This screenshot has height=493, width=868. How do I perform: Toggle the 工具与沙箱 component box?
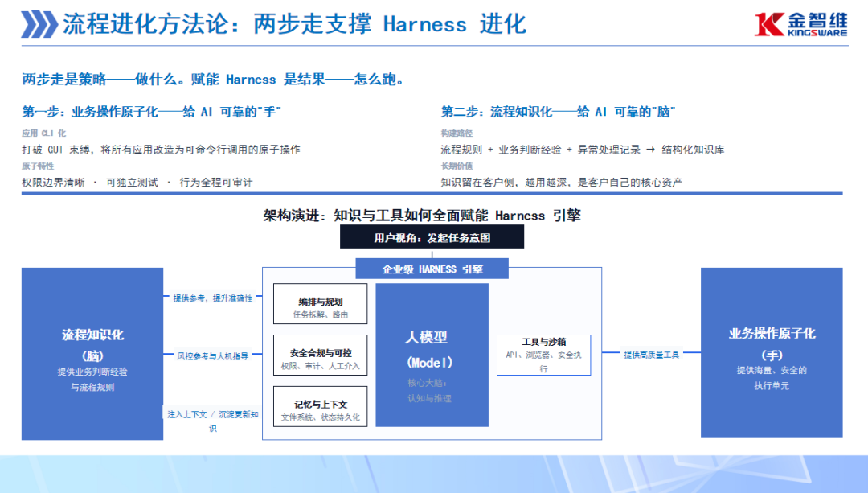tap(544, 354)
